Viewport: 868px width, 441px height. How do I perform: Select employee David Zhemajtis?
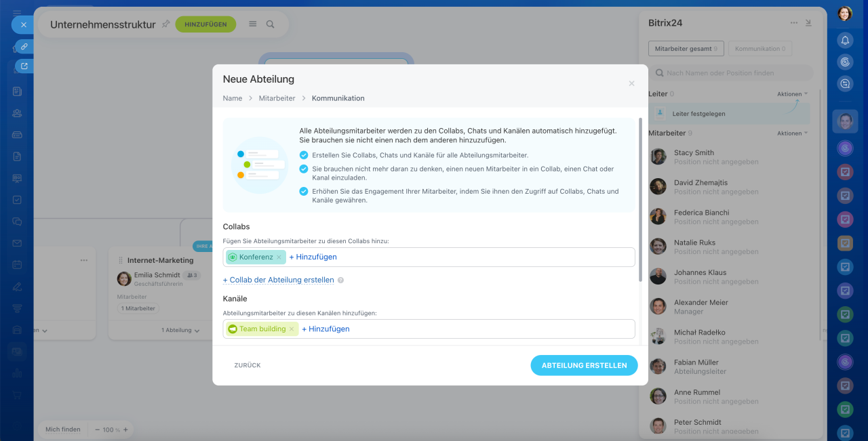coord(729,187)
